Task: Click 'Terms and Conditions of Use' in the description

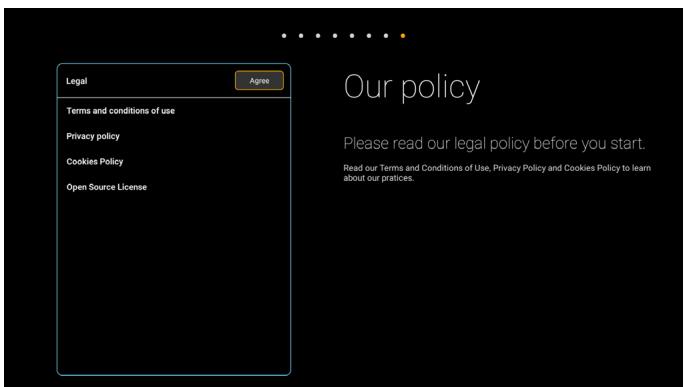Action: 434,168
